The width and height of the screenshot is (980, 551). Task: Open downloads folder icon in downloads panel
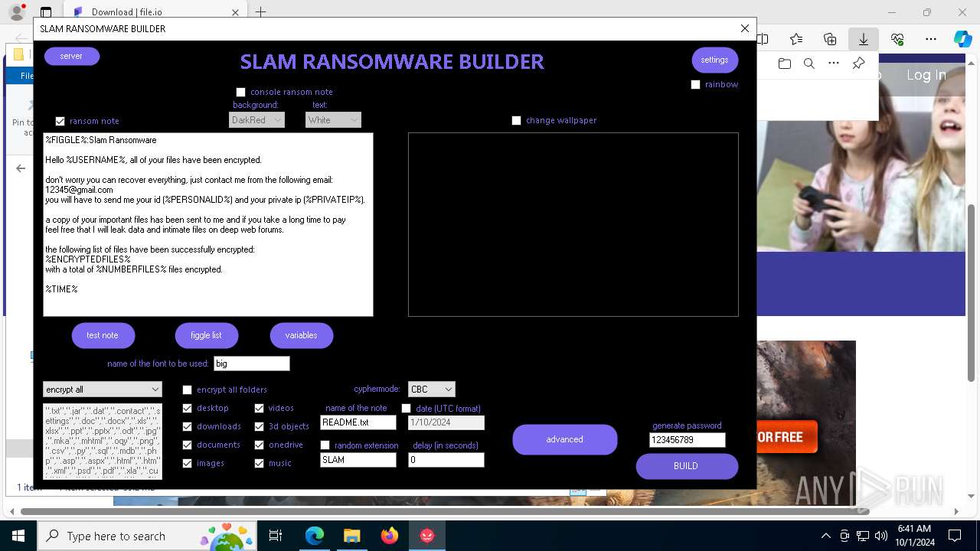coord(784,64)
